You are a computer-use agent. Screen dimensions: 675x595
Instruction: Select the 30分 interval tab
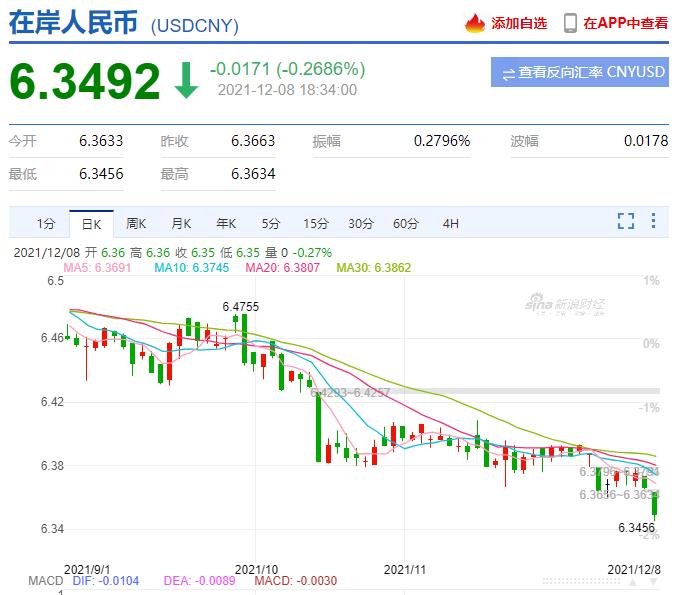[x=361, y=223]
